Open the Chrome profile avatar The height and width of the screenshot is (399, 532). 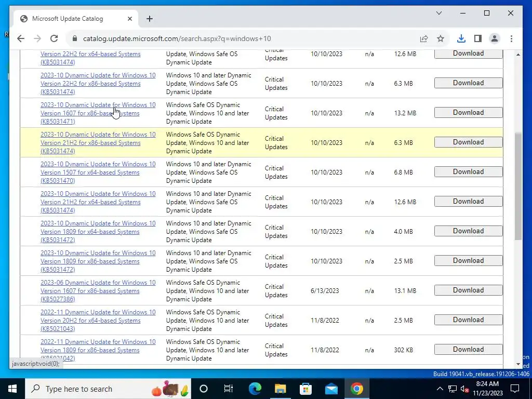point(495,38)
